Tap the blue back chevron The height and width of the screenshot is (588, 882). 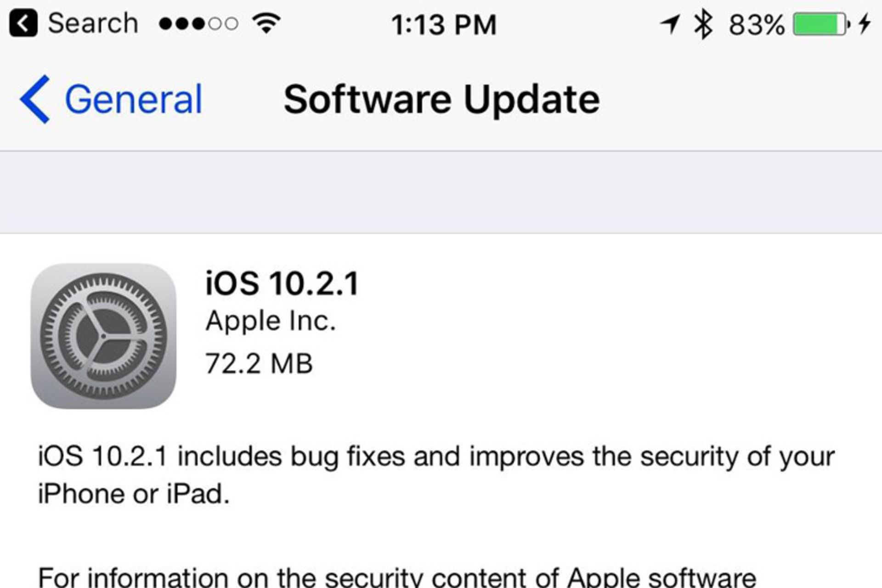coord(35,99)
